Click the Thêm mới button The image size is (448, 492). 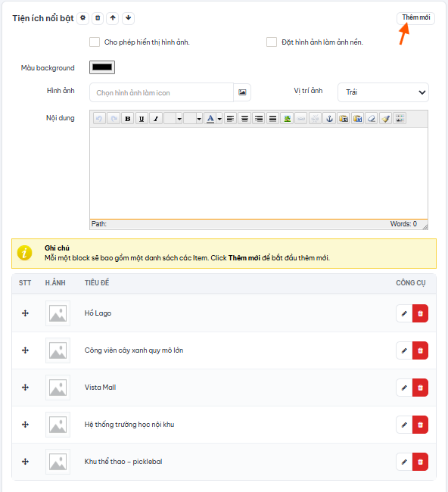pyautogui.click(x=415, y=18)
